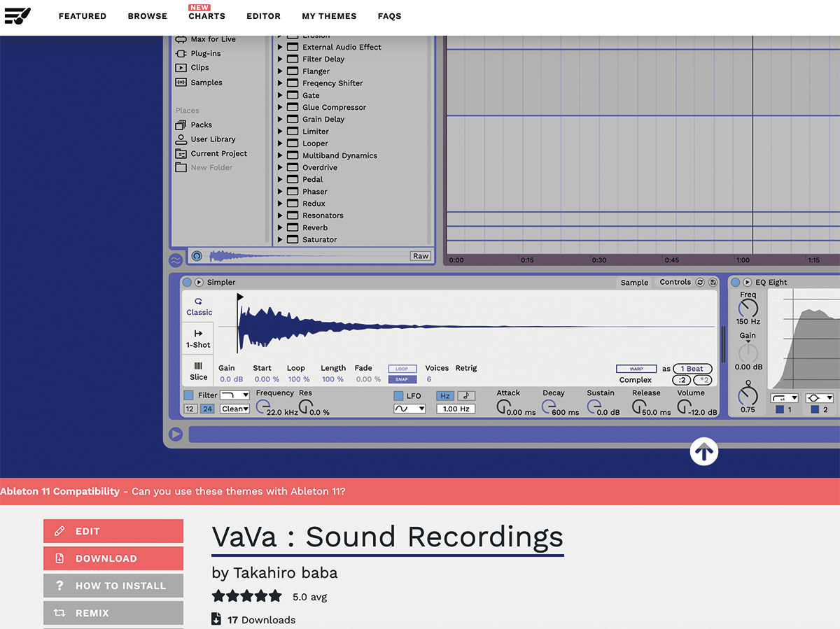Select the 24 dB filter slope
840x629 pixels.
206,409
